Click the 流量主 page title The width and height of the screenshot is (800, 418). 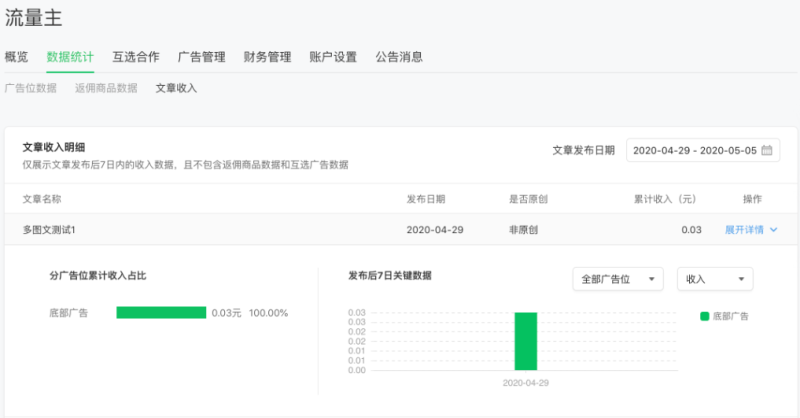(x=33, y=18)
